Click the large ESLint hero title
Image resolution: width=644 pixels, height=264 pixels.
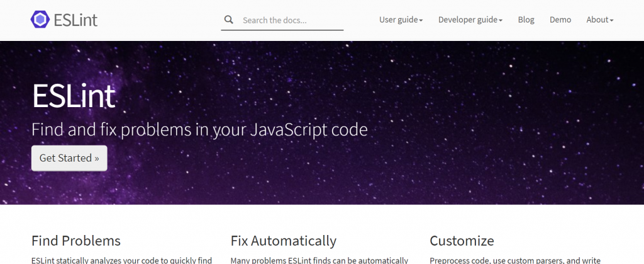point(74,96)
